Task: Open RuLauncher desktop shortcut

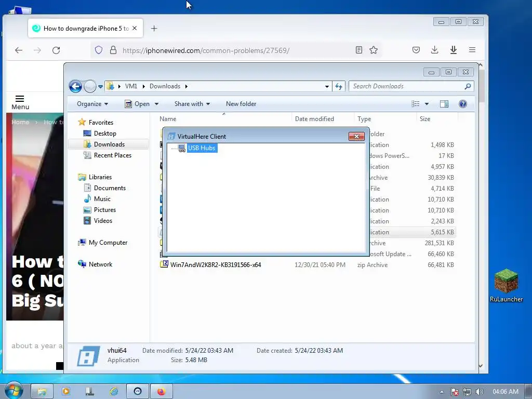Action: click(x=506, y=286)
